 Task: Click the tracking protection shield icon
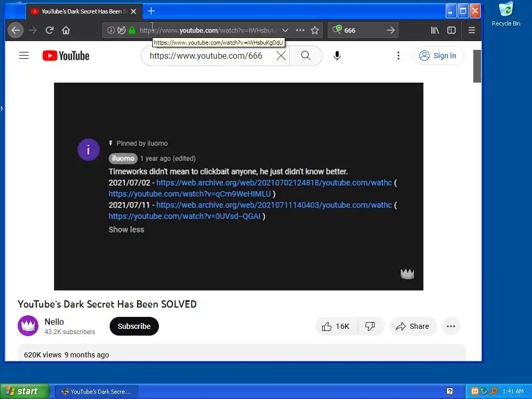tap(121, 30)
